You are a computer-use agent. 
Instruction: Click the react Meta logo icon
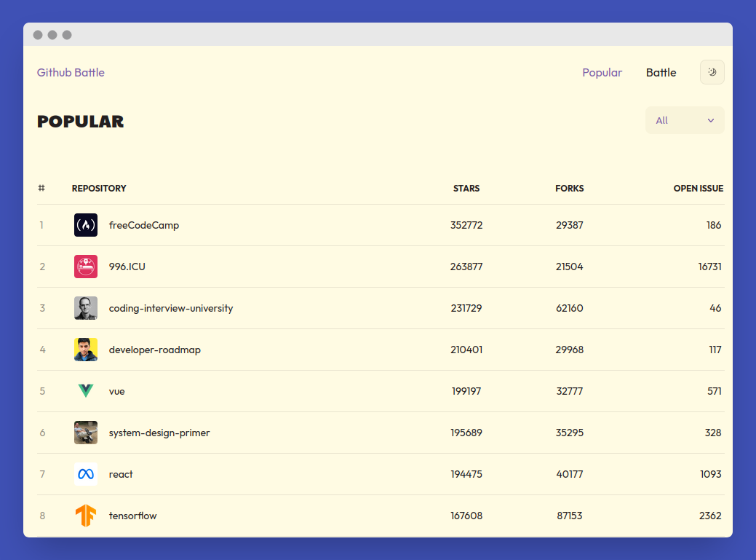tap(86, 474)
